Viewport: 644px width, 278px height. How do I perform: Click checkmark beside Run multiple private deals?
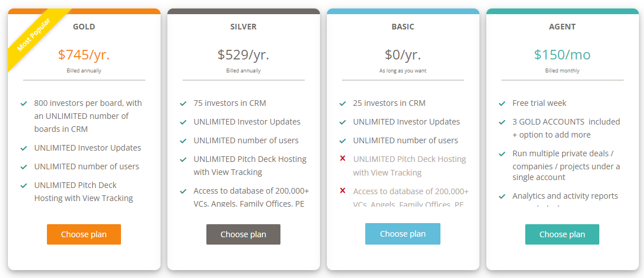(502, 154)
